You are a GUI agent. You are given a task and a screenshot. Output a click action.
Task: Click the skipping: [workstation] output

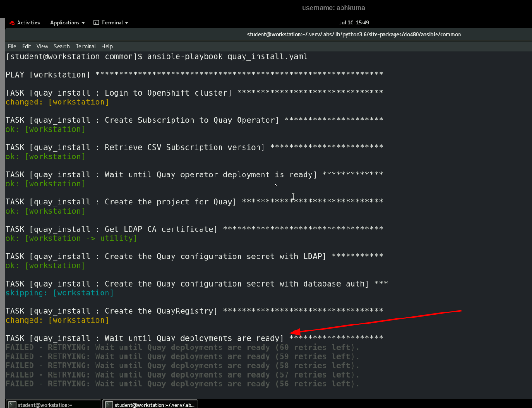click(x=60, y=293)
